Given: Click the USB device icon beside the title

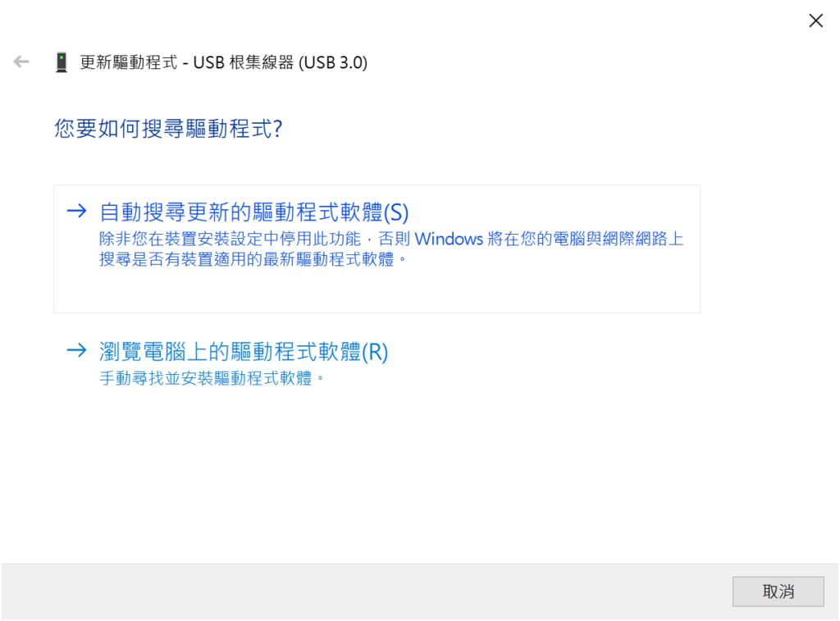Looking at the screenshot, I should tap(62, 62).
